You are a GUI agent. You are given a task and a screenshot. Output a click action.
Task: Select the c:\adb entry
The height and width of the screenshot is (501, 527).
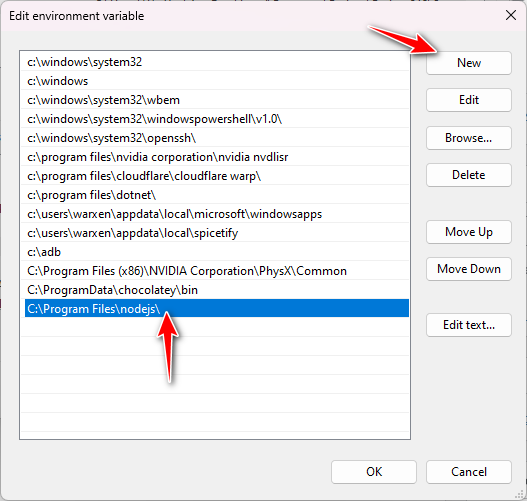[217, 252]
